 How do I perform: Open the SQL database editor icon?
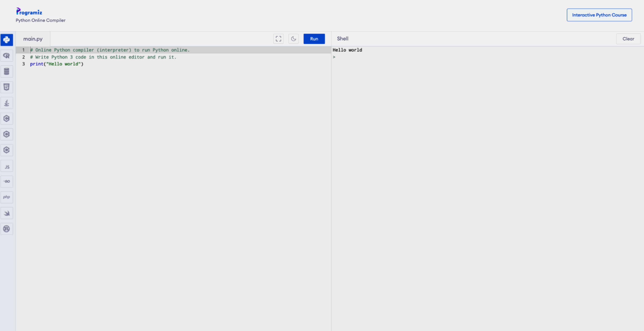pos(7,71)
